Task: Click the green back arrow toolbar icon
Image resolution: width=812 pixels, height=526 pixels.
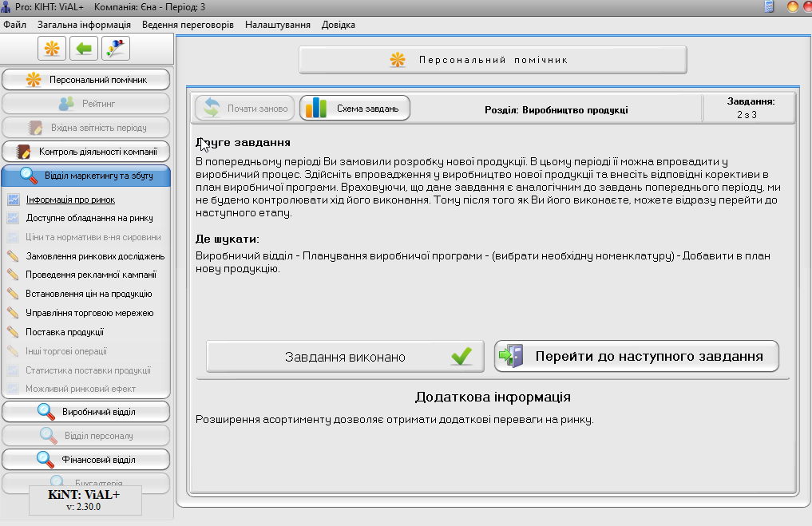Action: click(83, 49)
